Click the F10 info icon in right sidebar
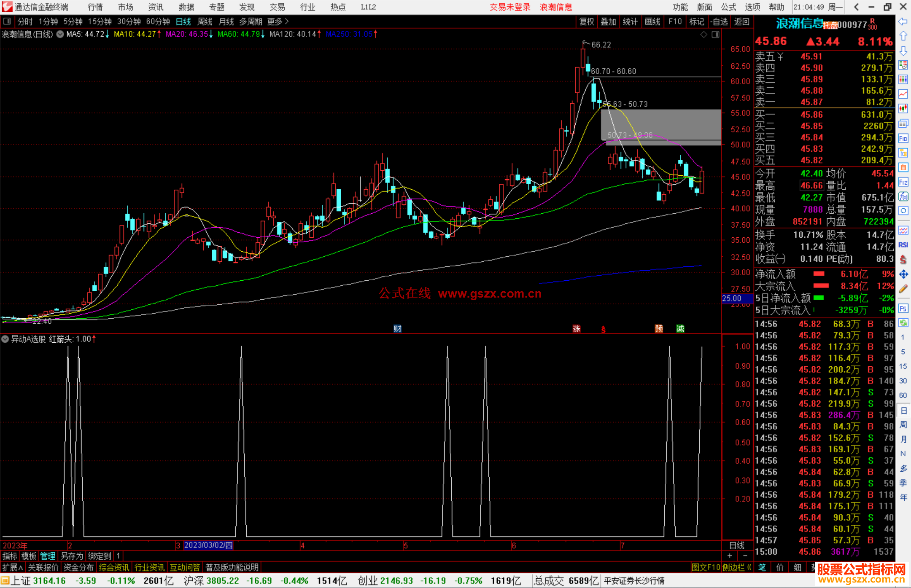The width and height of the screenshot is (911, 588). point(903,138)
